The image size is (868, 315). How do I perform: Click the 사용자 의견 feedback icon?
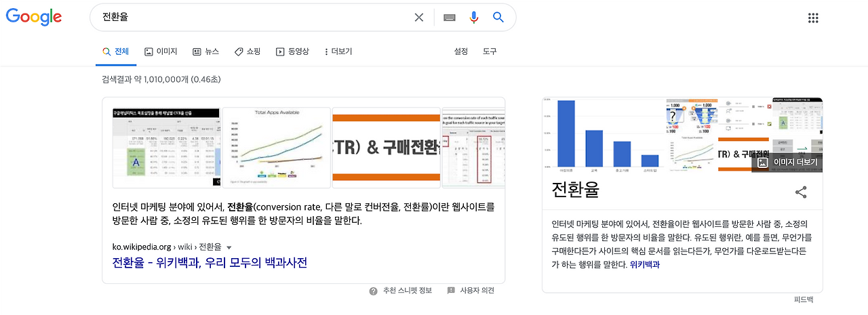click(x=451, y=291)
